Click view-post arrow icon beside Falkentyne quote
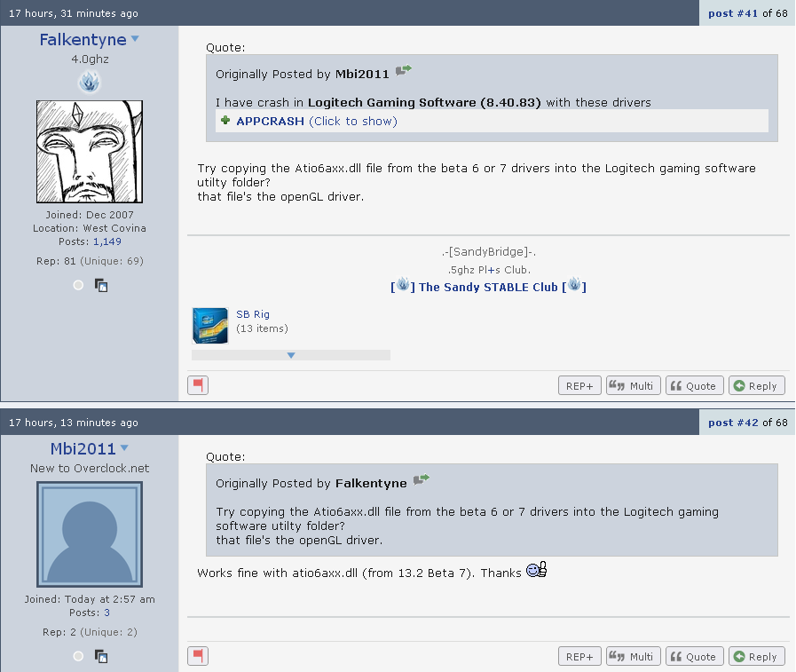796x672 pixels. click(x=422, y=479)
